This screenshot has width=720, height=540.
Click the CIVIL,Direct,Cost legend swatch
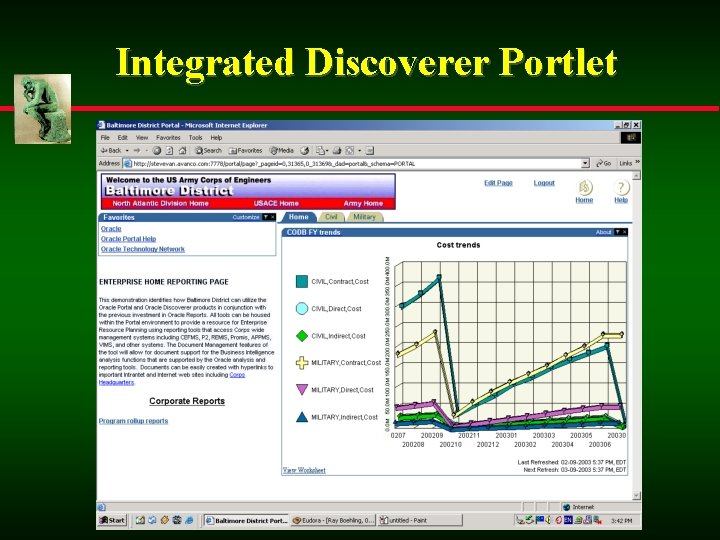(x=302, y=309)
